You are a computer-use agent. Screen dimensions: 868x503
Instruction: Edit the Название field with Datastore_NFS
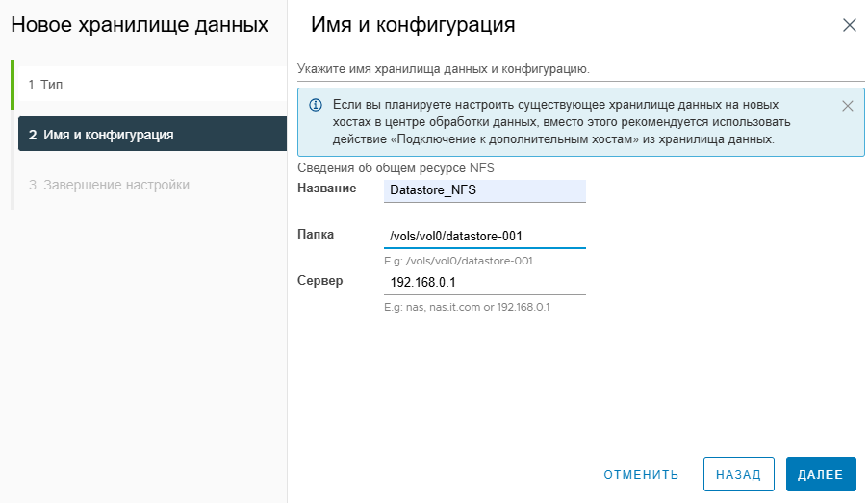coord(484,190)
